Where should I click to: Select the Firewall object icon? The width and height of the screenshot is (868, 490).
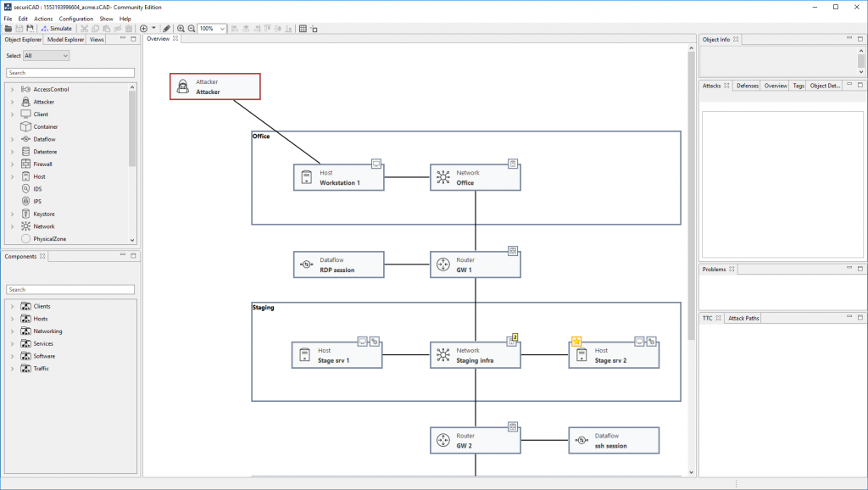click(x=25, y=164)
